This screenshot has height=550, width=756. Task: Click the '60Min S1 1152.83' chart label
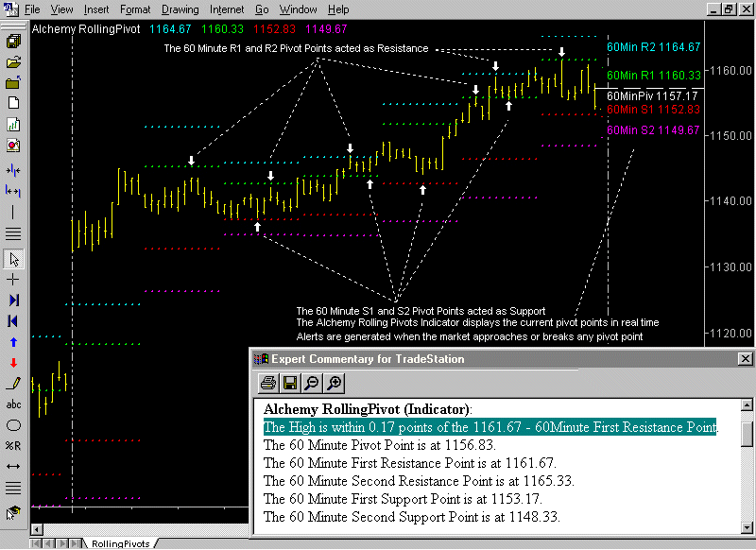[653, 110]
